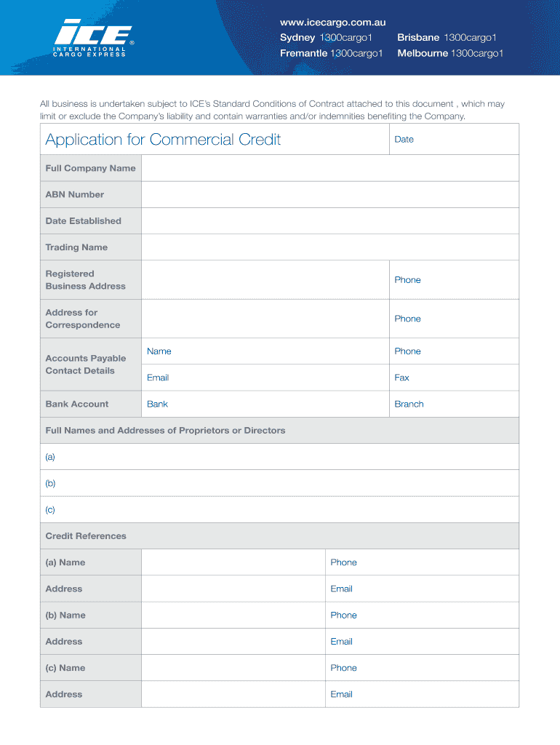Click the Address for Correspondence field

[265, 319]
